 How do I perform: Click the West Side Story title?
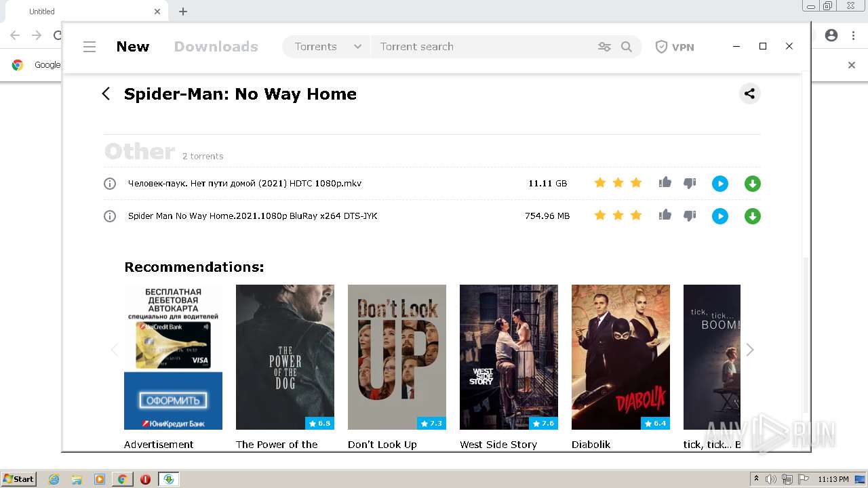498,445
